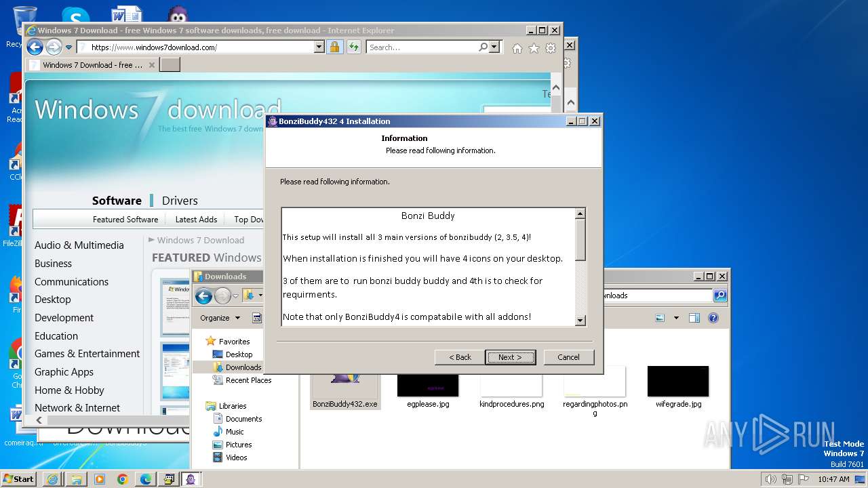Click IE horizontal scrollbar left arrow
Viewport: 868px width, 488px height.
39,420
